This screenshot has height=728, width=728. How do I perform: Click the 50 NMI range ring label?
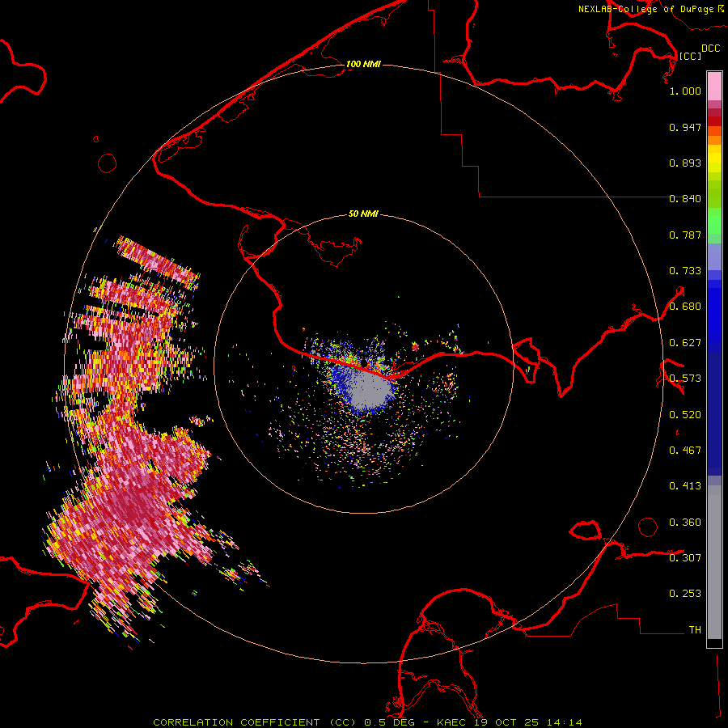coord(363,214)
